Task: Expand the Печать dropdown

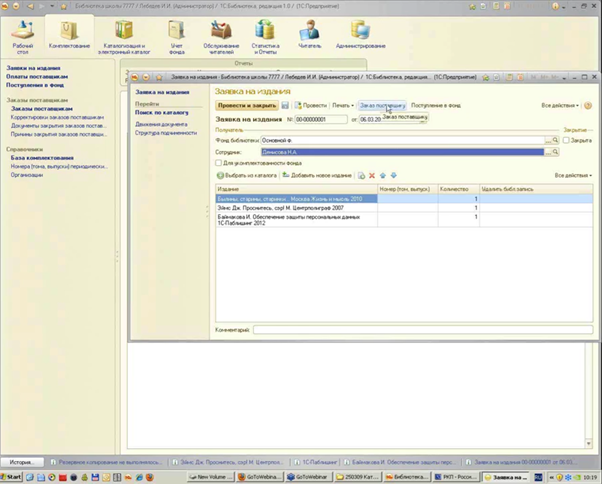Action: click(343, 105)
